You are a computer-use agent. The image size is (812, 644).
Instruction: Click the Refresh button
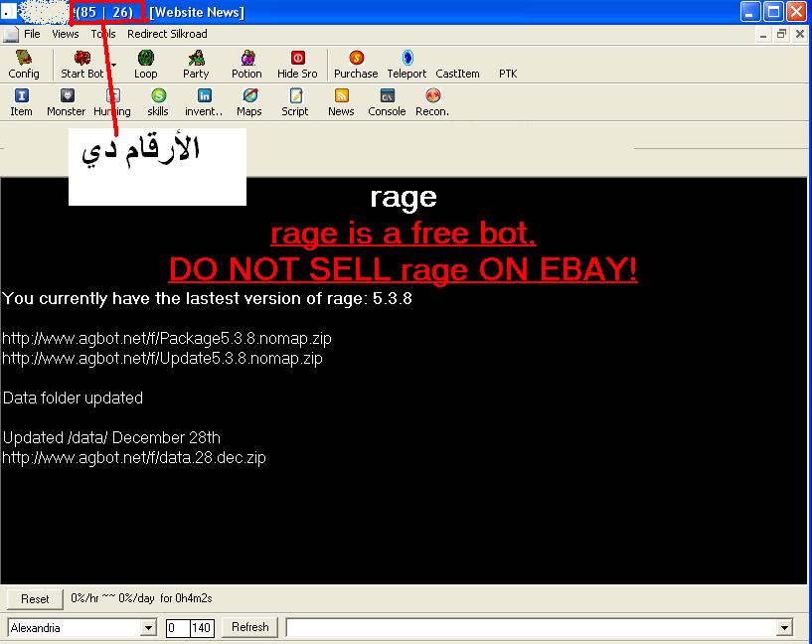250,627
